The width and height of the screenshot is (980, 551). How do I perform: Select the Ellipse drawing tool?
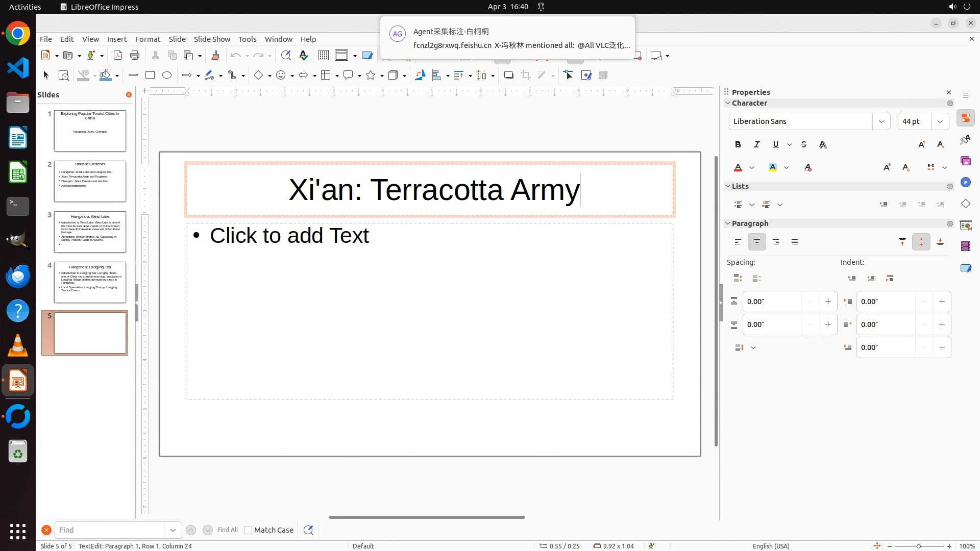(167, 75)
